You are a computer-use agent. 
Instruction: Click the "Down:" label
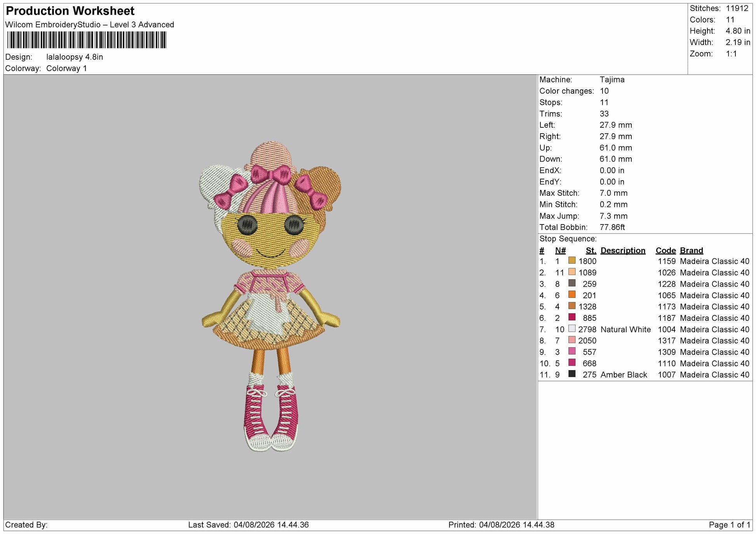550,159
